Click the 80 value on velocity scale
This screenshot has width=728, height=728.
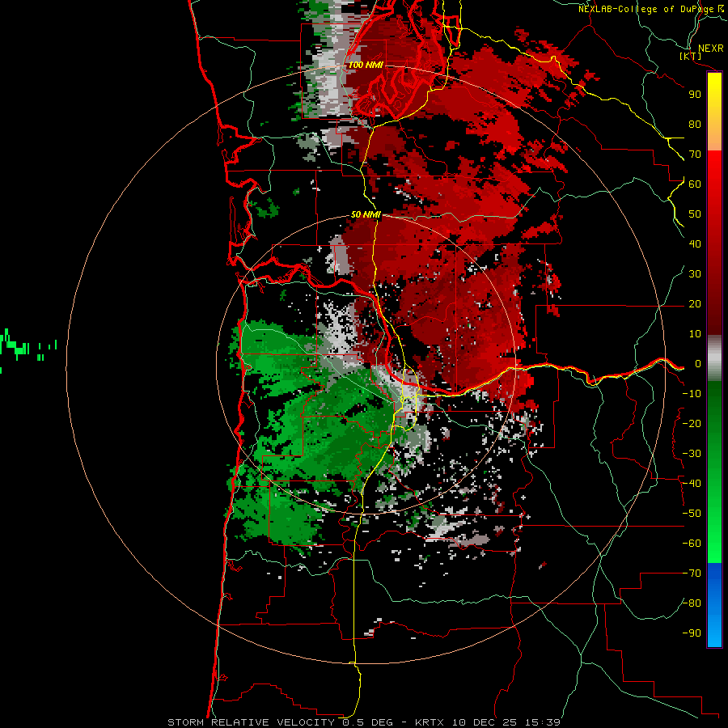695,125
